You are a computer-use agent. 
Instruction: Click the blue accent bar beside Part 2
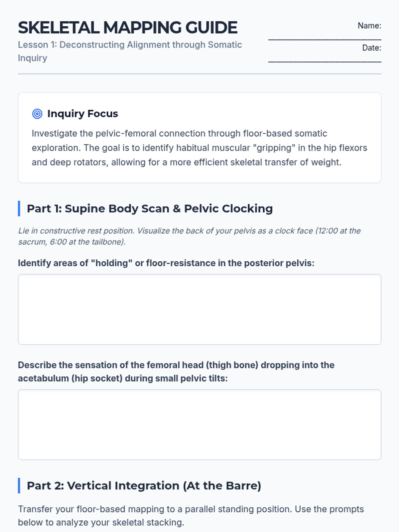(19, 485)
